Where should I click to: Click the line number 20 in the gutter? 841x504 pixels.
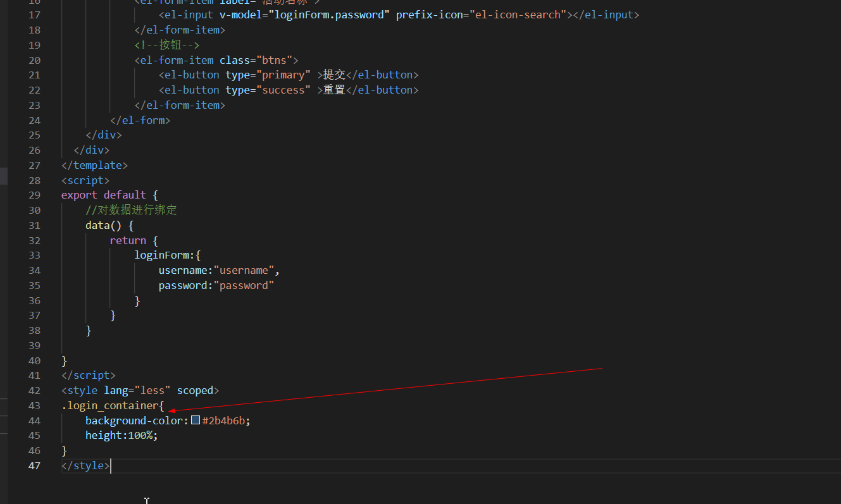34,60
